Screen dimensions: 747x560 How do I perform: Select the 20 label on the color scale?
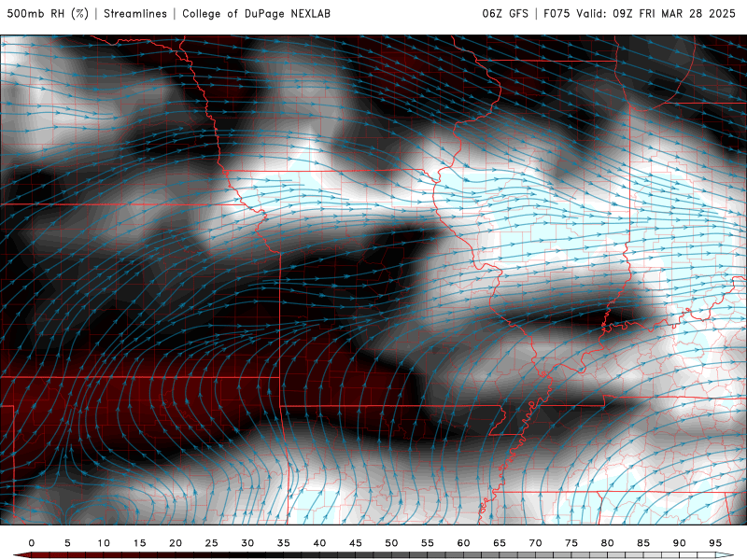pyautogui.click(x=176, y=543)
